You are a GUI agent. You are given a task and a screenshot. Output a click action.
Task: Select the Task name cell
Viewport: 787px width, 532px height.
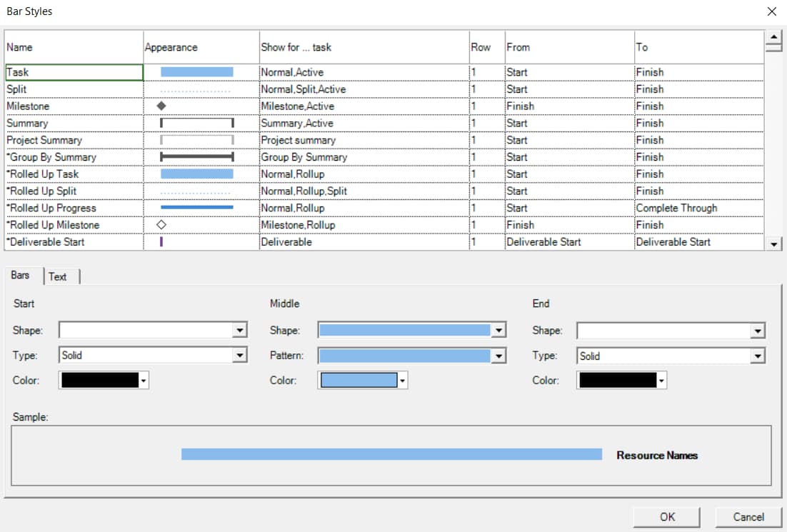pyautogui.click(x=74, y=72)
